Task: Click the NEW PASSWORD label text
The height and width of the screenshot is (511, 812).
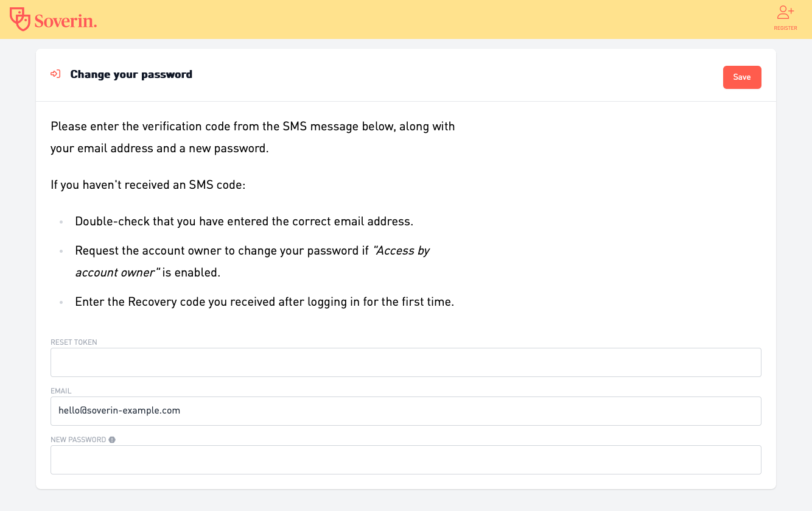Action: click(x=79, y=440)
